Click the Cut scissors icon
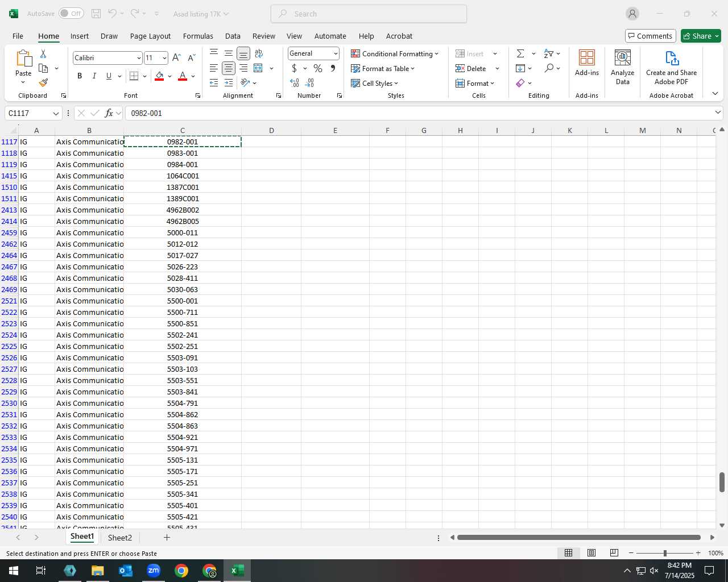728x582 pixels. (43, 53)
